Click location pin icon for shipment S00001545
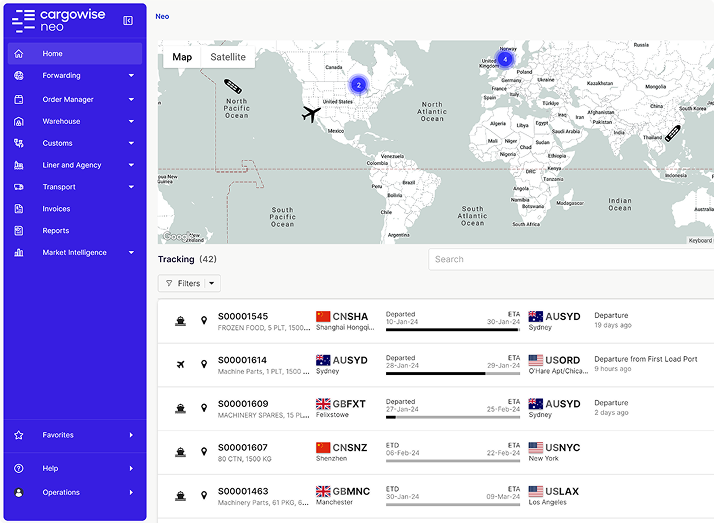Screen dimensions: 714x523 coord(204,321)
